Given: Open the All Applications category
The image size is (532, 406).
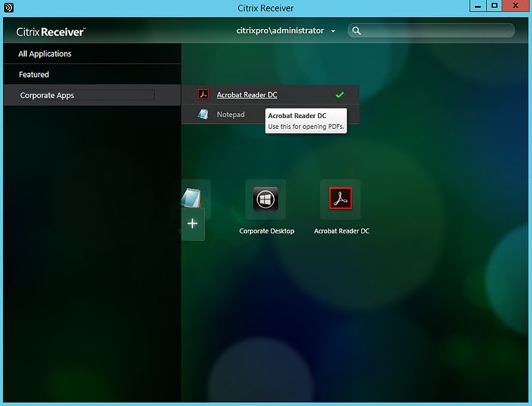Looking at the screenshot, I should (x=92, y=53).
